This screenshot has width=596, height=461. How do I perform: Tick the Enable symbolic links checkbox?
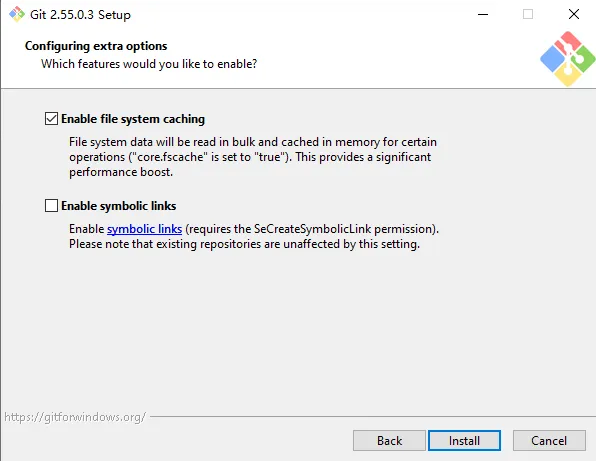[x=51, y=206]
